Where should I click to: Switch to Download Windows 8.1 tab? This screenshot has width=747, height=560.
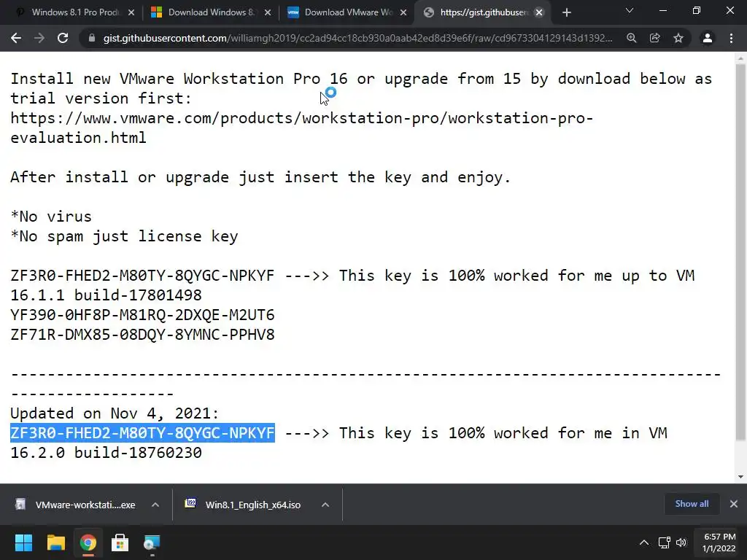(209, 12)
